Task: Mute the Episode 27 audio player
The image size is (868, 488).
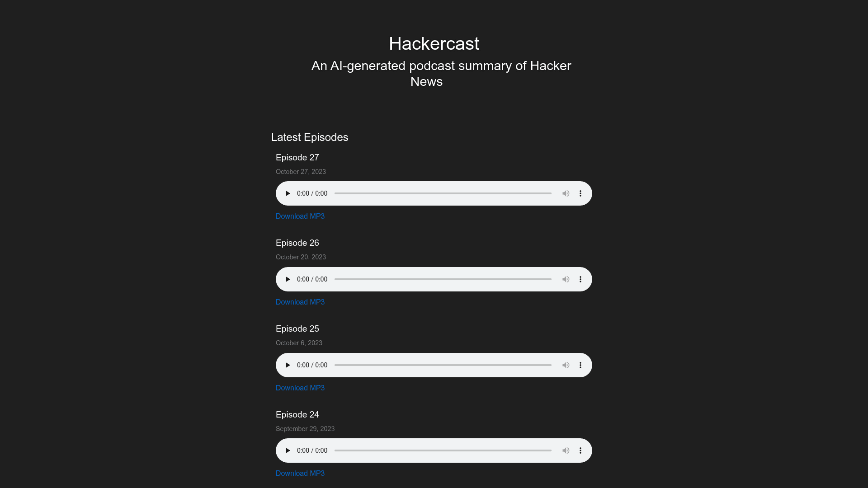Action: pyautogui.click(x=566, y=193)
